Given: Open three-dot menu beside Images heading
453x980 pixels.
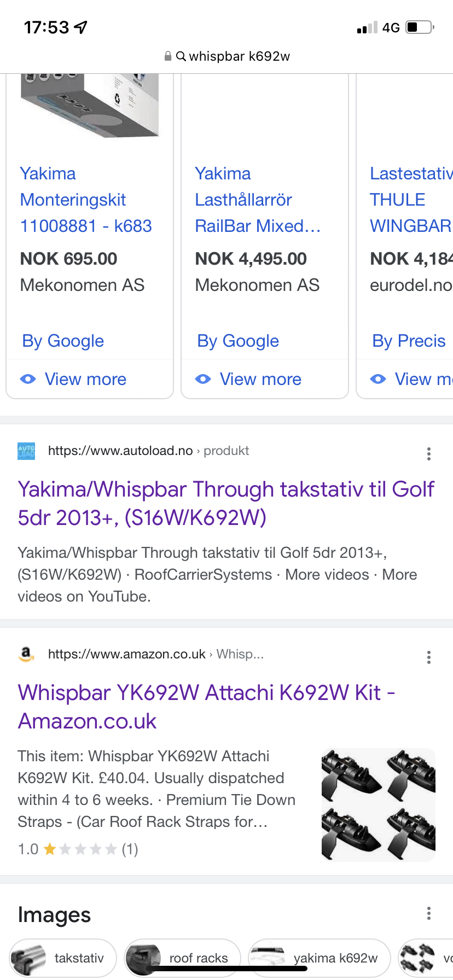Looking at the screenshot, I should click(428, 913).
